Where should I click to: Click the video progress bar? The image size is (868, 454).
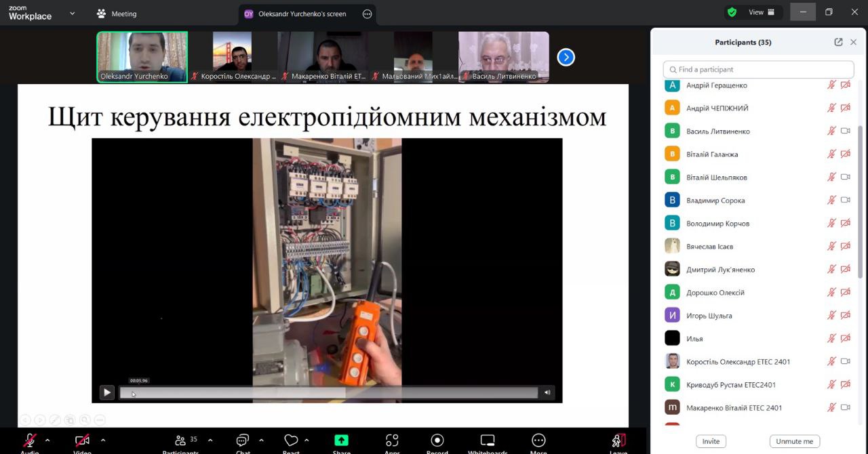(328, 392)
